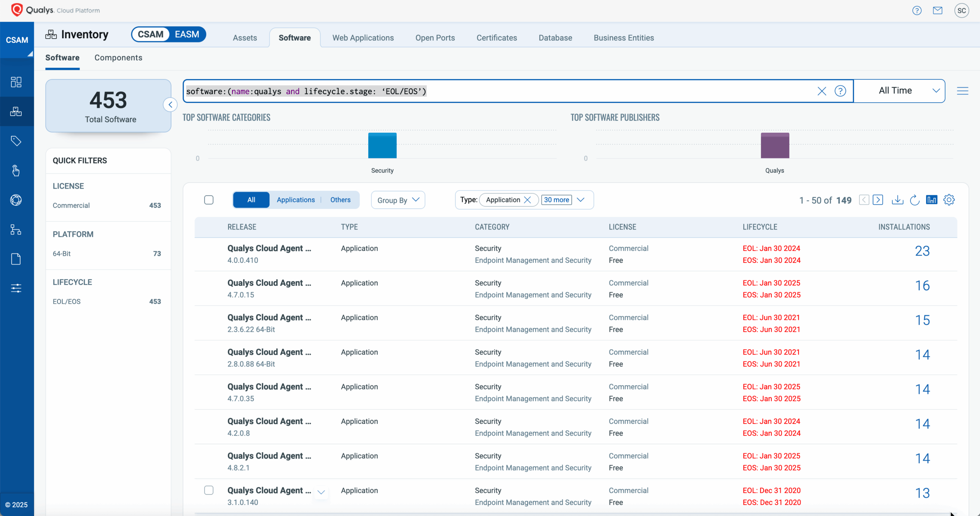The image size is (980, 516).
Task: Open the messages envelope icon
Action: click(x=938, y=10)
